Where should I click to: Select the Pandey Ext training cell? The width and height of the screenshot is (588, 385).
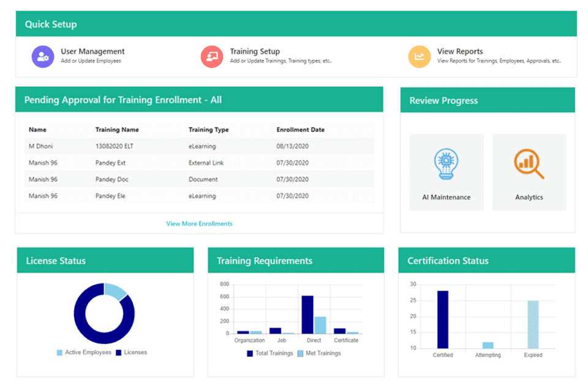[x=110, y=163]
